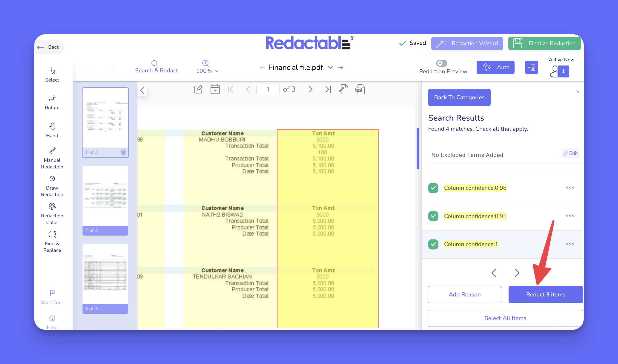
Task: Click the Redact 3 items button
Action: pyautogui.click(x=545, y=294)
